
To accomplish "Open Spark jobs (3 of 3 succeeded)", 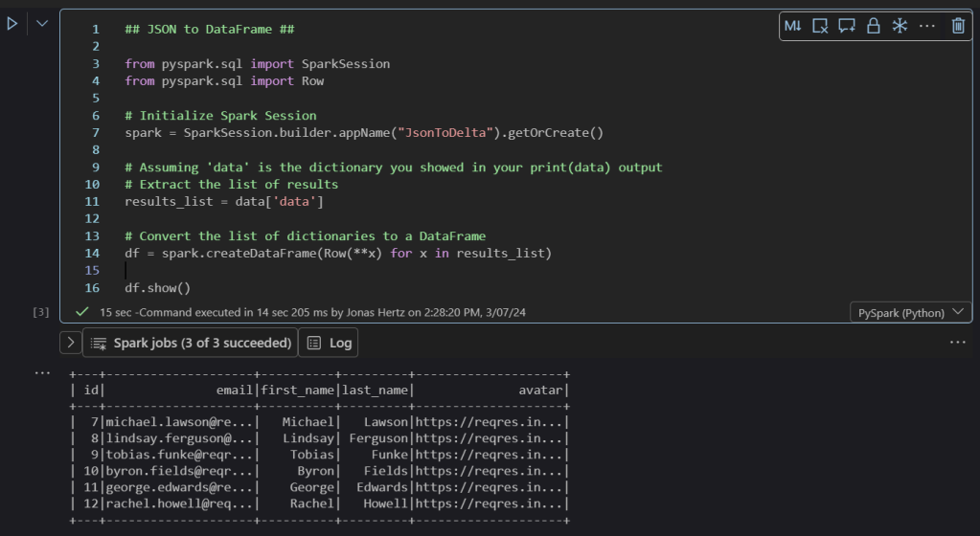I will pos(191,343).
